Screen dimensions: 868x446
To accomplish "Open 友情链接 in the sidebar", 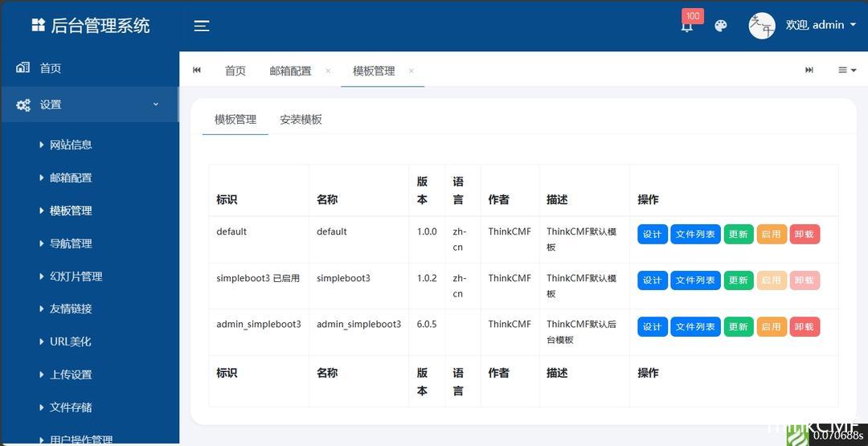I will [x=70, y=309].
